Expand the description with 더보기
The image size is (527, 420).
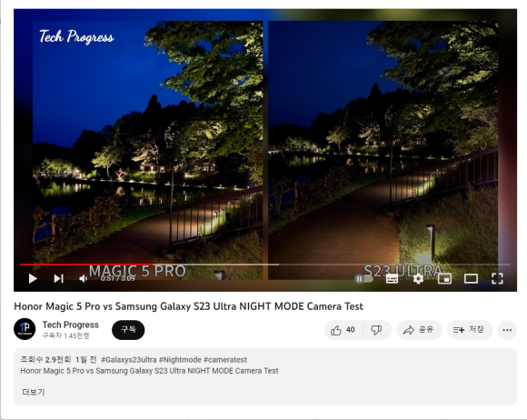(x=34, y=392)
